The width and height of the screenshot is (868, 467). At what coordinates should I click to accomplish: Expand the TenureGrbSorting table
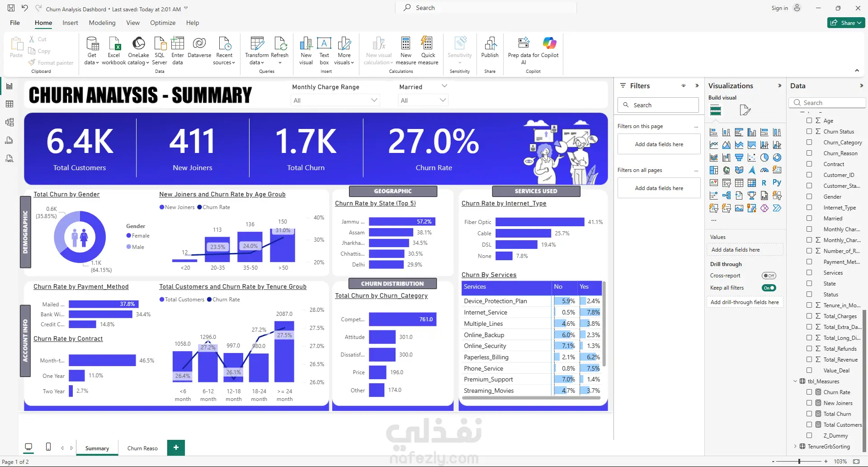tap(795, 446)
